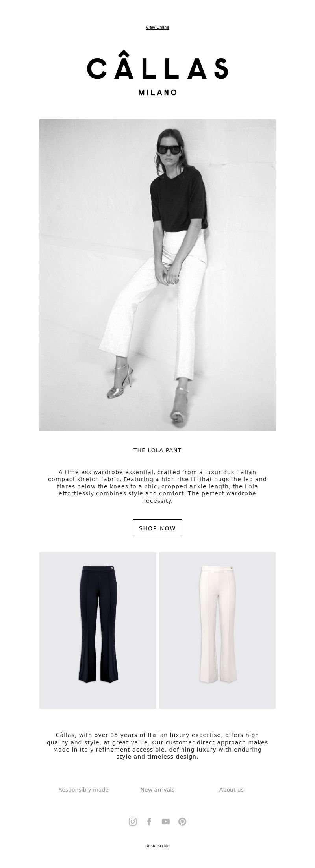Click THE LOLA PANT heading

coord(157,450)
